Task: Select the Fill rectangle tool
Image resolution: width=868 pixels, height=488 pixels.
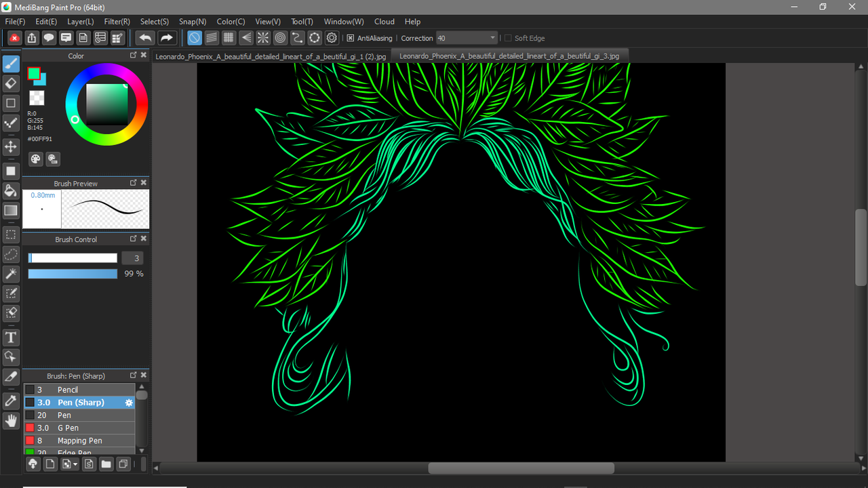Action: tap(11, 171)
